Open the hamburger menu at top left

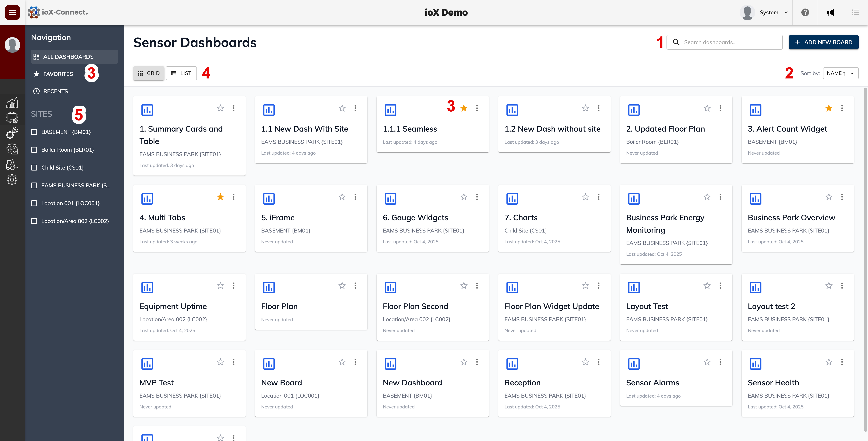pyautogui.click(x=12, y=12)
